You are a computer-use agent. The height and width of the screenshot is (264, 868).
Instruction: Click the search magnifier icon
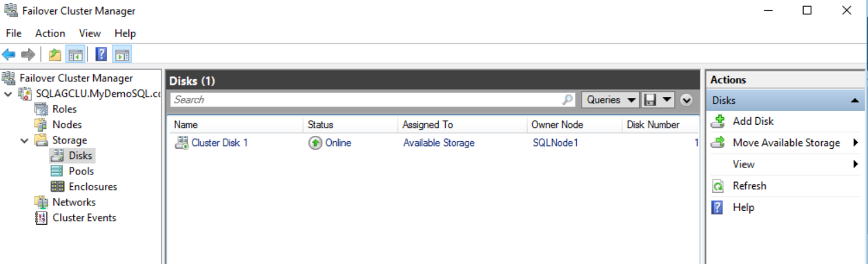pyautogui.click(x=568, y=100)
